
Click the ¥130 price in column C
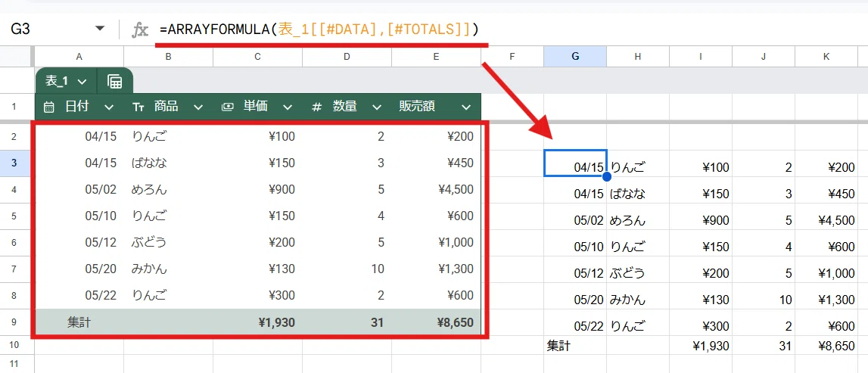pos(282,269)
